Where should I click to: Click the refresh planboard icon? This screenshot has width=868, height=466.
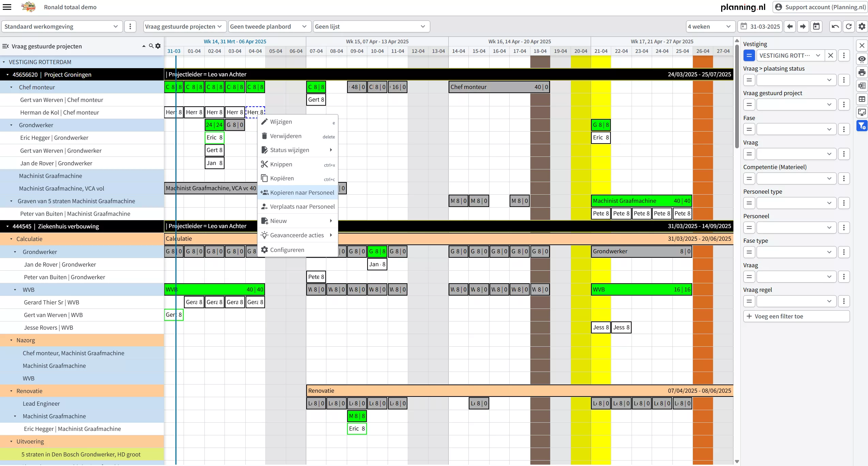point(849,27)
